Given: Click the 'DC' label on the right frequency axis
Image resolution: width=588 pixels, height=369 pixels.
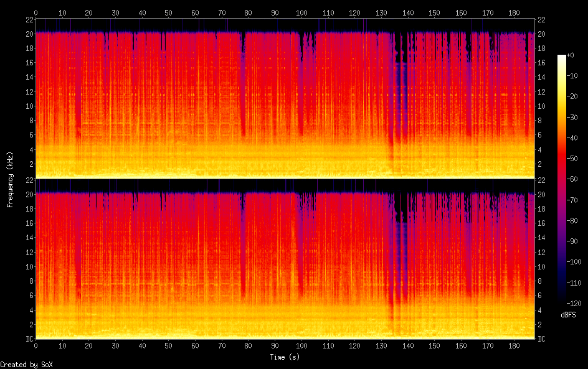Looking at the screenshot, I should pos(541,339).
